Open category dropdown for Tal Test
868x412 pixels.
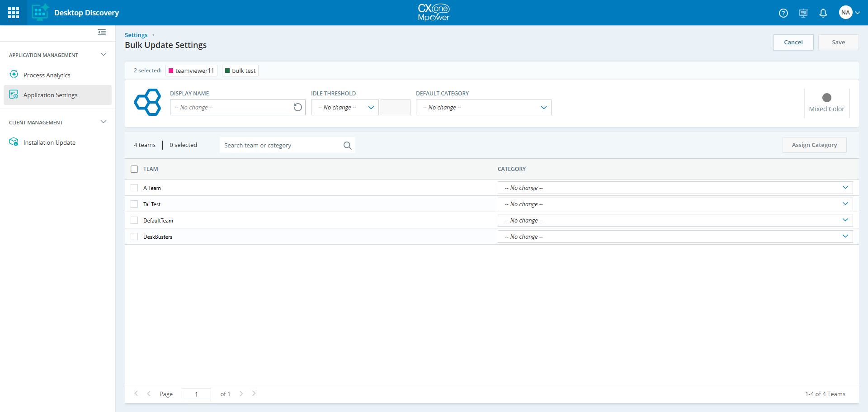point(675,204)
